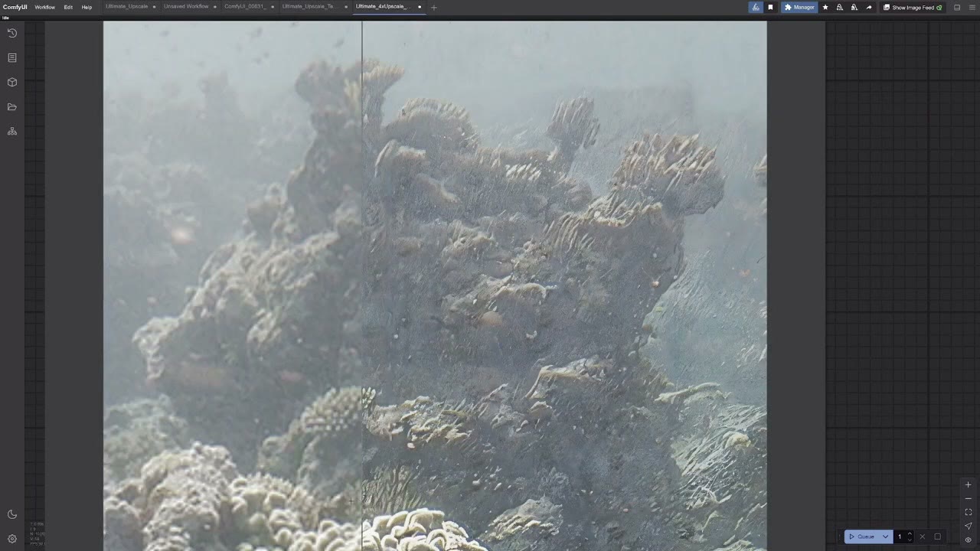Open the node tree hierarchy sidebar icon
Viewport: 980px width, 551px height.
point(12,131)
